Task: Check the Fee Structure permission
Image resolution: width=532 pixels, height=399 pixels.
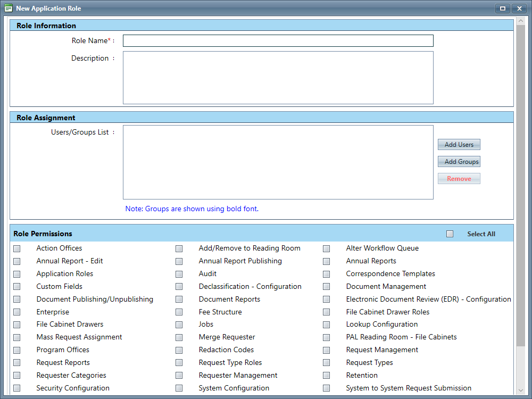Action: click(x=179, y=312)
